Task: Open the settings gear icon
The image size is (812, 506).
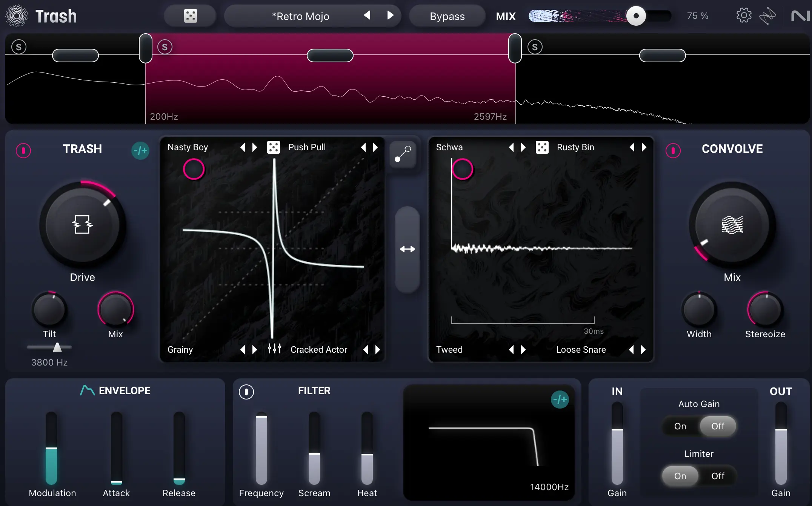Action: click(x=744, y=16)
